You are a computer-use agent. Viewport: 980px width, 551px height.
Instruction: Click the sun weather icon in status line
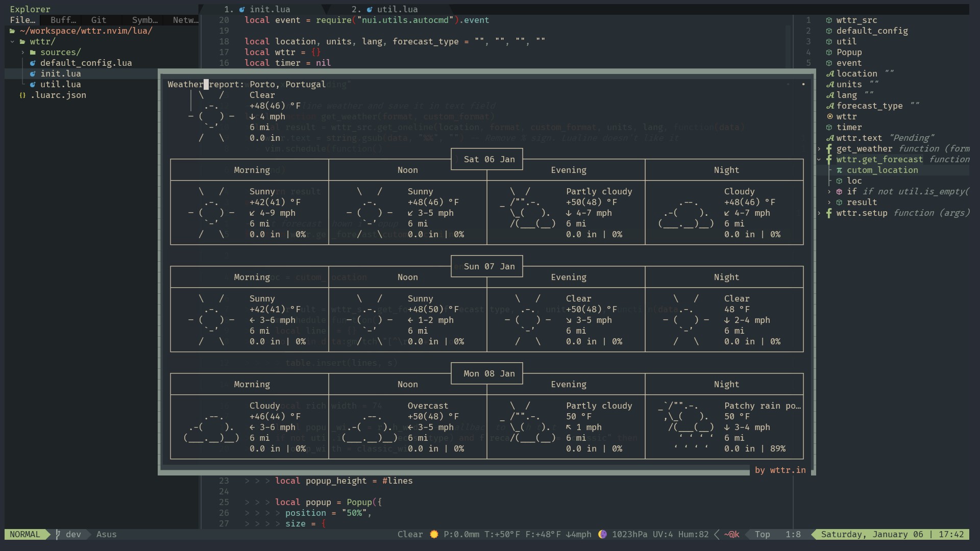pos(434,535)
